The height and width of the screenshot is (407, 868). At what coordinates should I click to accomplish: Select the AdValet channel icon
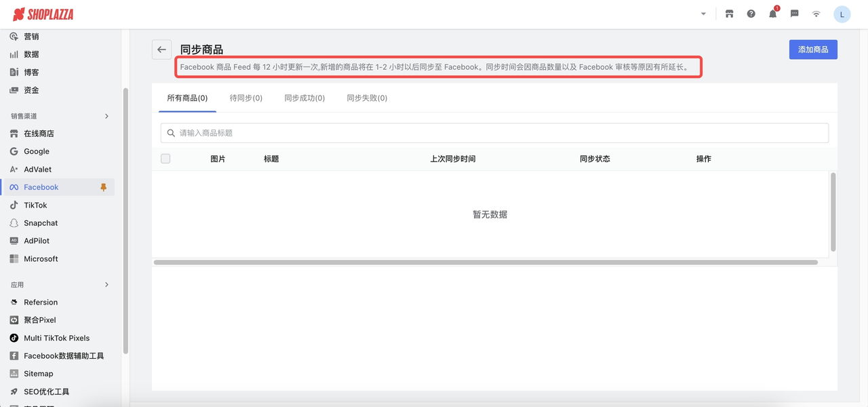pyautogui.click(x=12, y=169)
